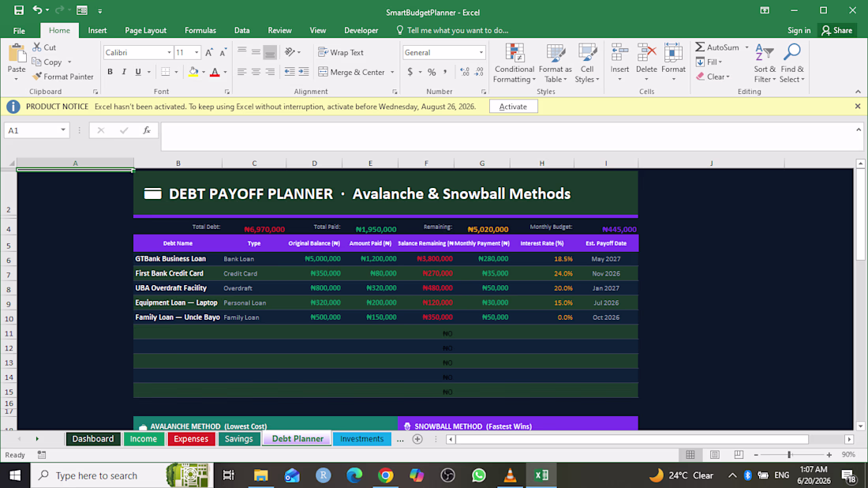This screenshot has height=488, width=868.
Task: Toggle underline formatting
Action: click(138, 72)
